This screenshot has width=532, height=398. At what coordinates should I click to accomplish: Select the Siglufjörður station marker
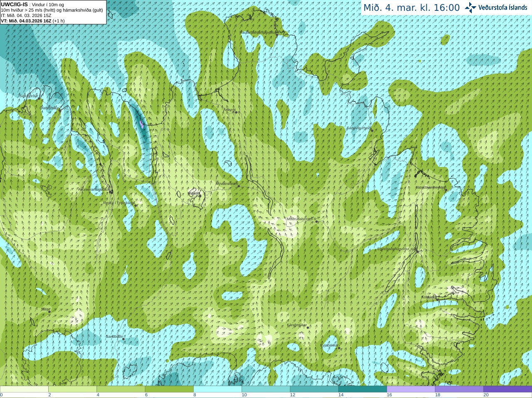pos(39,98)
